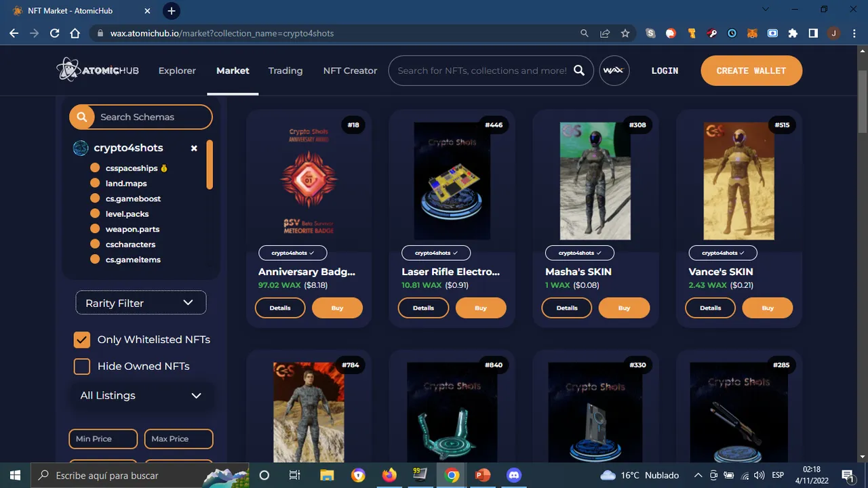This screenshot has width=868, height=488.
Task: Open PowerPoint from the taskbar
Action: [483, 475]
